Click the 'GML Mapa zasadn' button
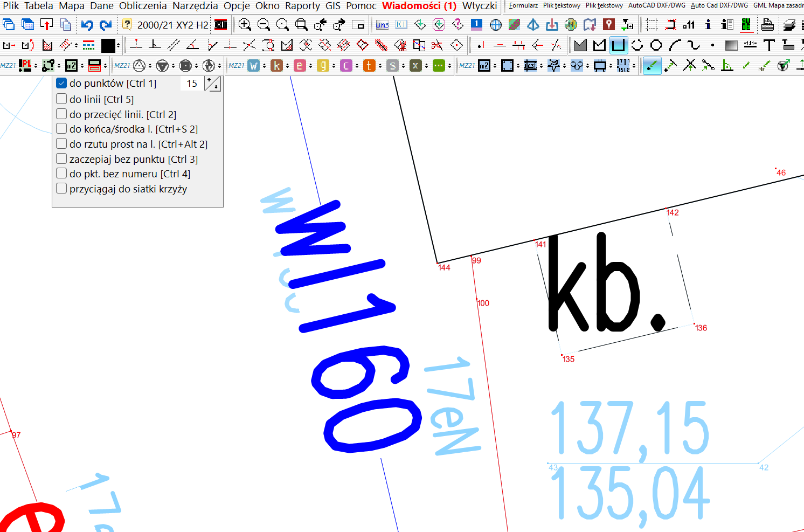This screenshot has width=804, height=532. 779,5
